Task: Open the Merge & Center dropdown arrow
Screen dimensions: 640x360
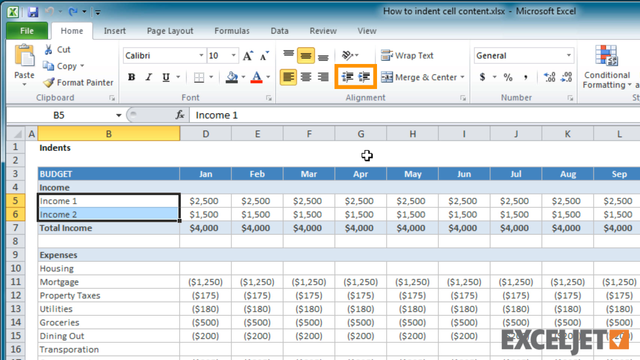Action: click(462, 77)
